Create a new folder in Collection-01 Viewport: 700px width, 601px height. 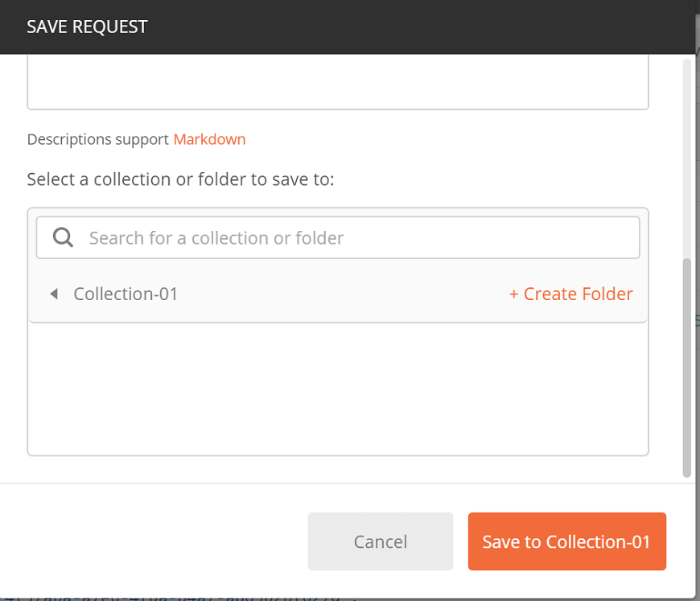point(571,294)
